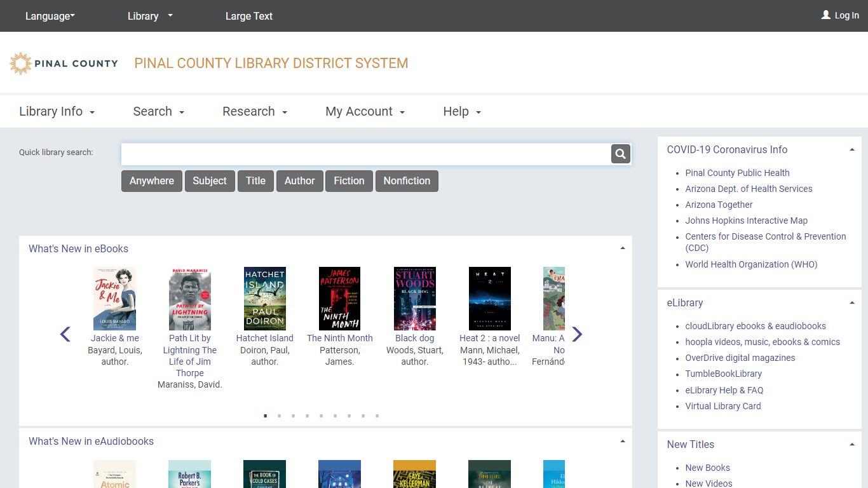Open TumbleBookLibrary link
The width and height of the screenshot is (868, 488).
pyautogui.click(x=723, y=374)
